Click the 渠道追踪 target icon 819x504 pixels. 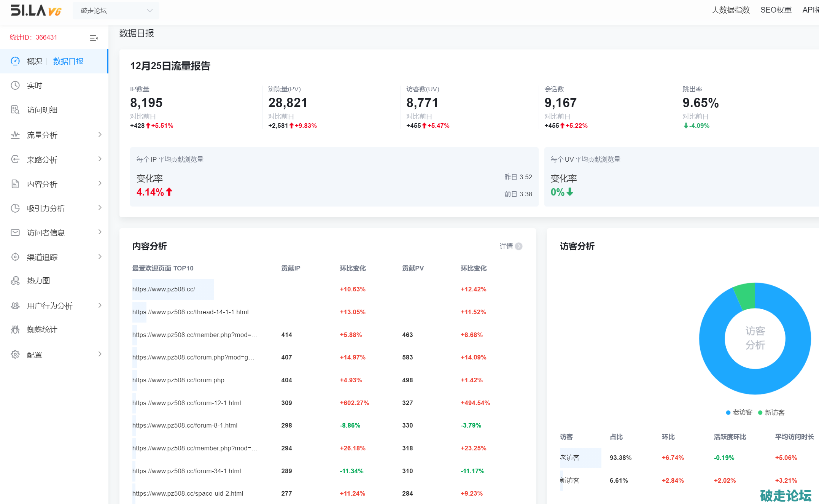[x=15, y=257]
